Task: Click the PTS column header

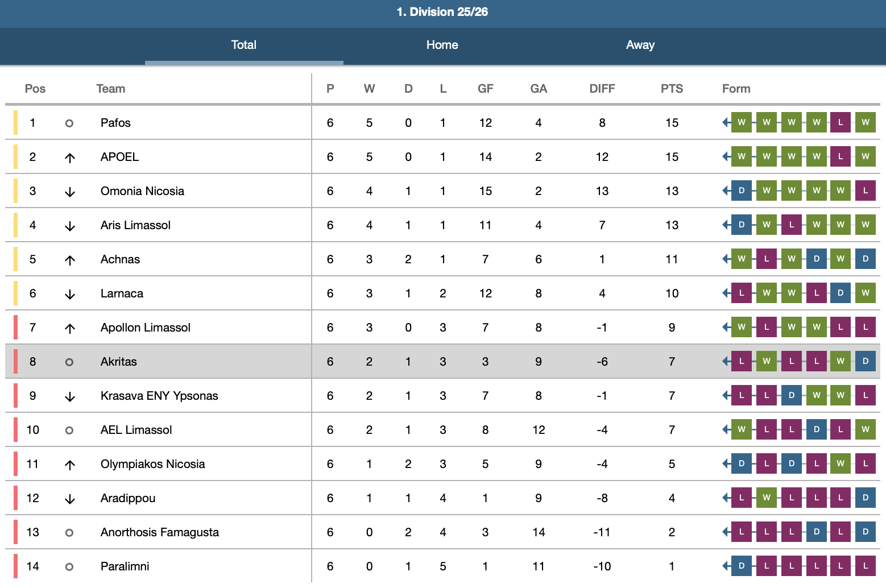Action: pyautogui.click(x=672, y=89)
